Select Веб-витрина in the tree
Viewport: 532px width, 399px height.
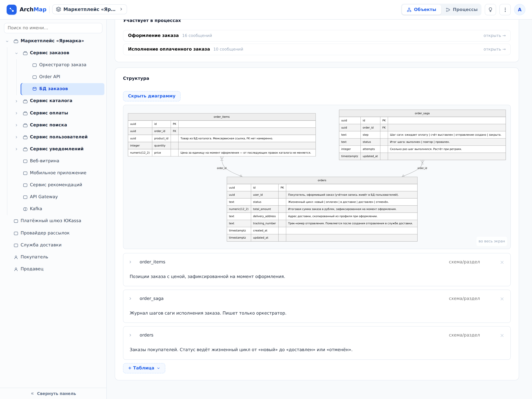pos(44,161)
